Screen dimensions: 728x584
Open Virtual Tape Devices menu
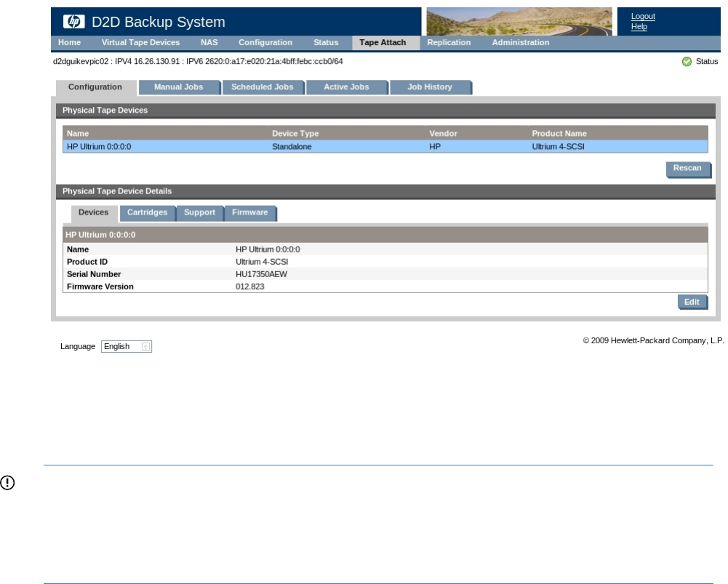(140, 42)
